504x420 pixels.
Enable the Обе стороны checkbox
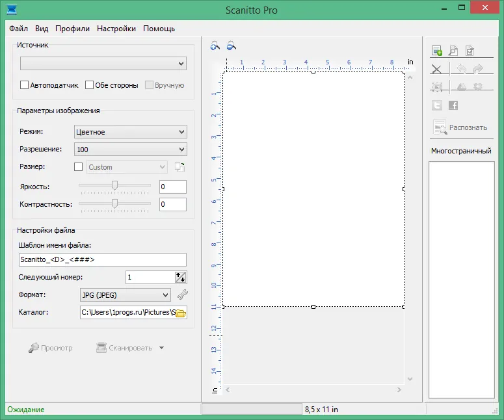pyautogui.click(x=89, y=85)
